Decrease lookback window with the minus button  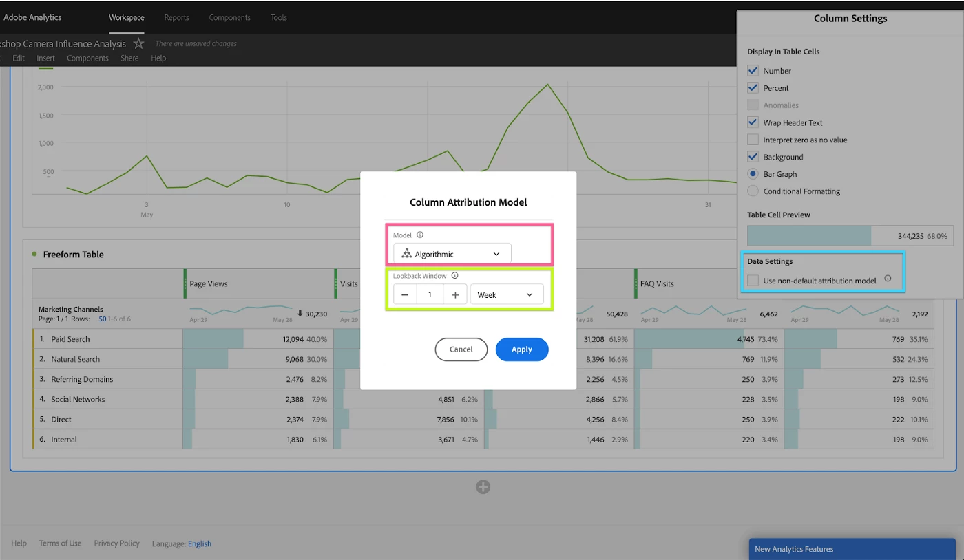click(405, 294)
